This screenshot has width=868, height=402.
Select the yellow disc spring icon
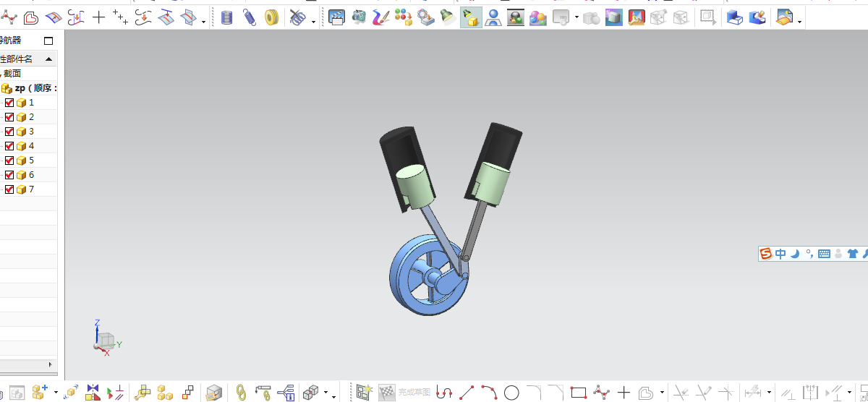[272, 17]
